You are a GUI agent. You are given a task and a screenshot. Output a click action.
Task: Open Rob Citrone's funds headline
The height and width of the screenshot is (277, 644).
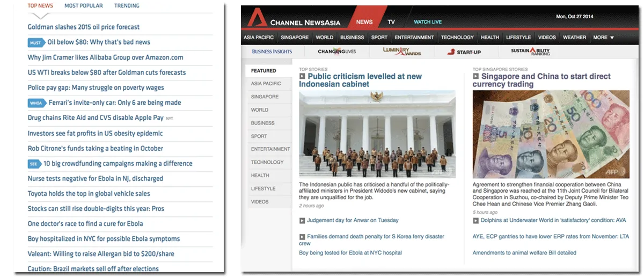(96, 148)
